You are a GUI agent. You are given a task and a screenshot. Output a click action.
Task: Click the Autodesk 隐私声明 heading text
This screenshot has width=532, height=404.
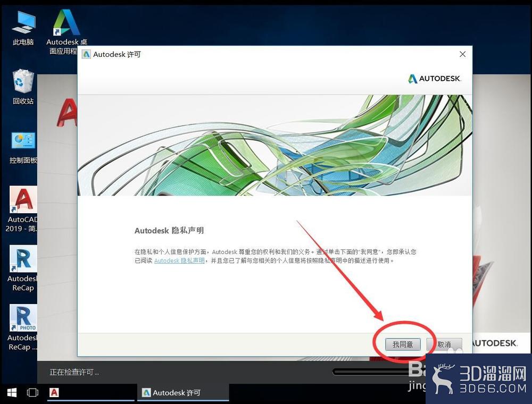click(169, 231)
